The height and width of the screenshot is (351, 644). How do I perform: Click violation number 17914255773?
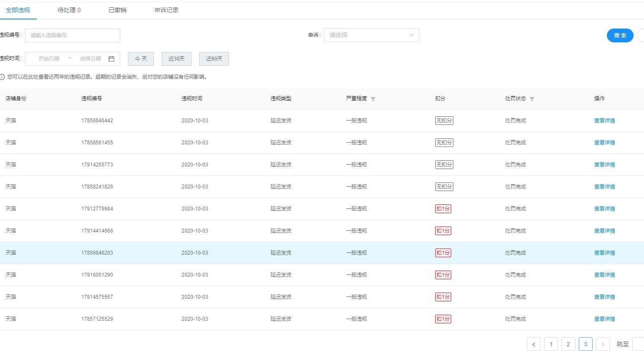coord(97,165)
